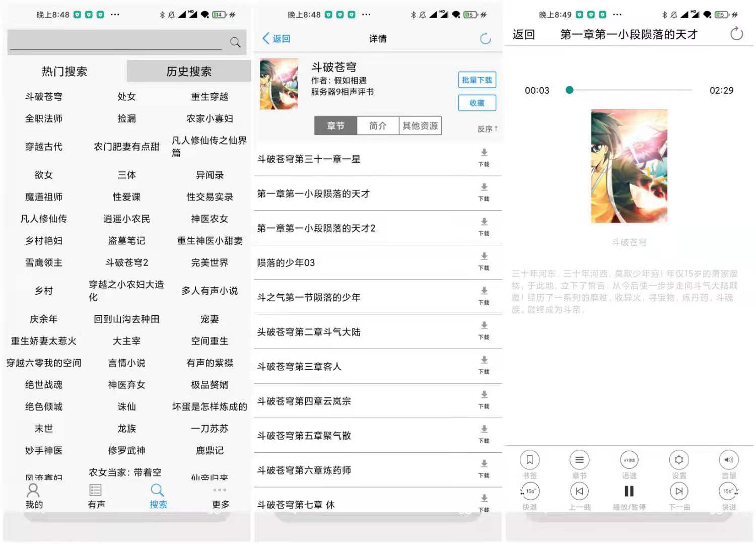This screenshot has height=544, width=756.
Task: Switch to the 历史搜索 tab
Action: (x=188, y=71)
